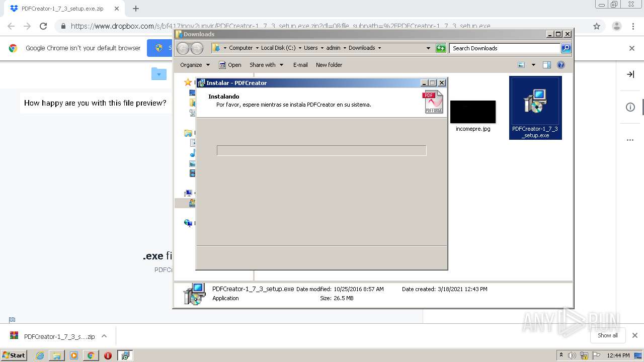Image resolution: width=644 pixels, height=362 pixels.
Task: Click Windows Start button
Action: [x=14, y=355]
